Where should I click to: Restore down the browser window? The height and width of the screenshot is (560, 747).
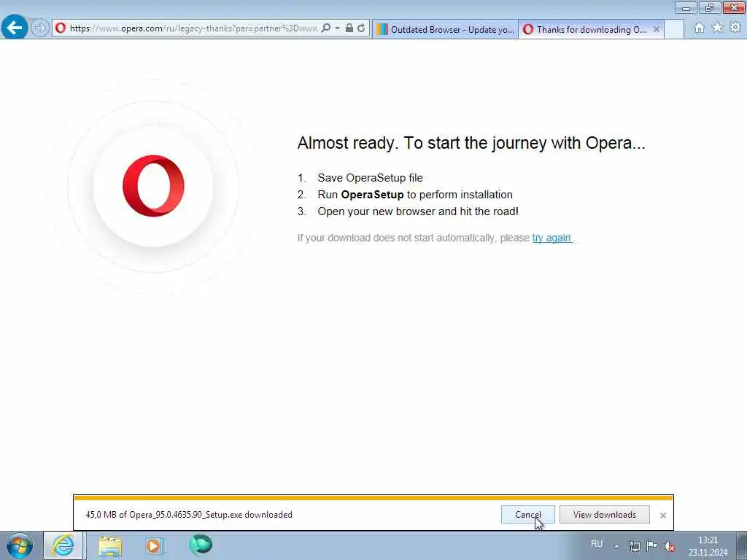[x=709, y=7]
